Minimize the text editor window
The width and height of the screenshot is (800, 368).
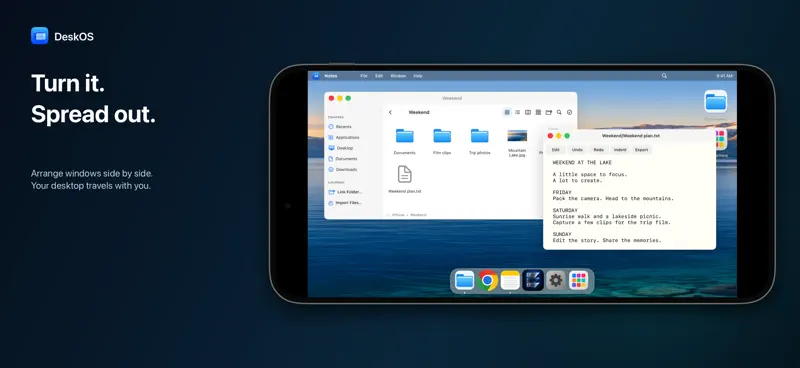coord(559,136)
